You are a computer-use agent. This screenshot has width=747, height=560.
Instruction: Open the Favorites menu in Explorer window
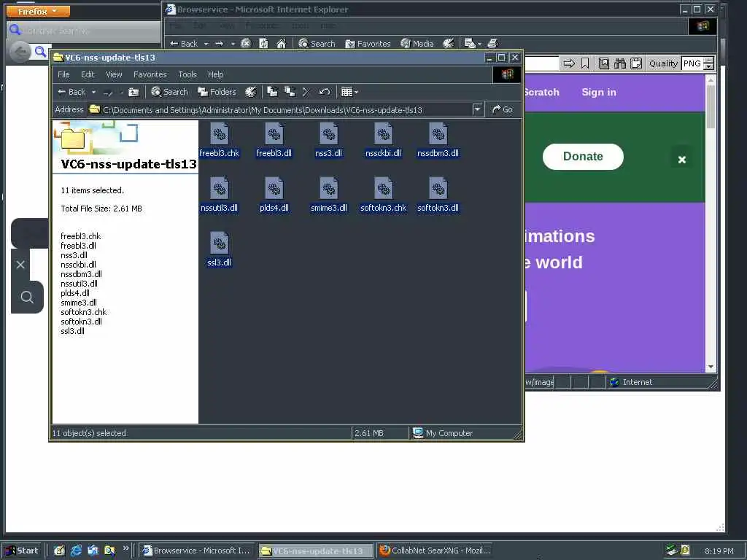tap(150, 74)
